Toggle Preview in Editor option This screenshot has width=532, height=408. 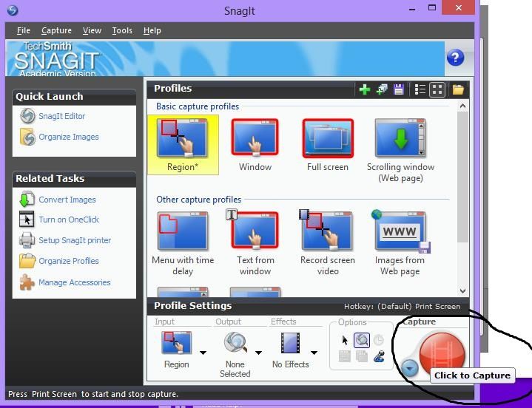362,340
